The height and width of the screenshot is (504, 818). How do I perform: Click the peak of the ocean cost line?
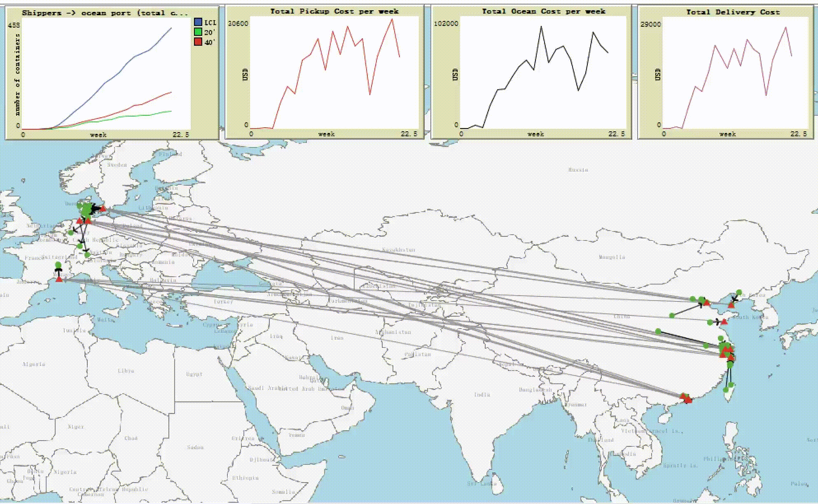tap(541, 27)
